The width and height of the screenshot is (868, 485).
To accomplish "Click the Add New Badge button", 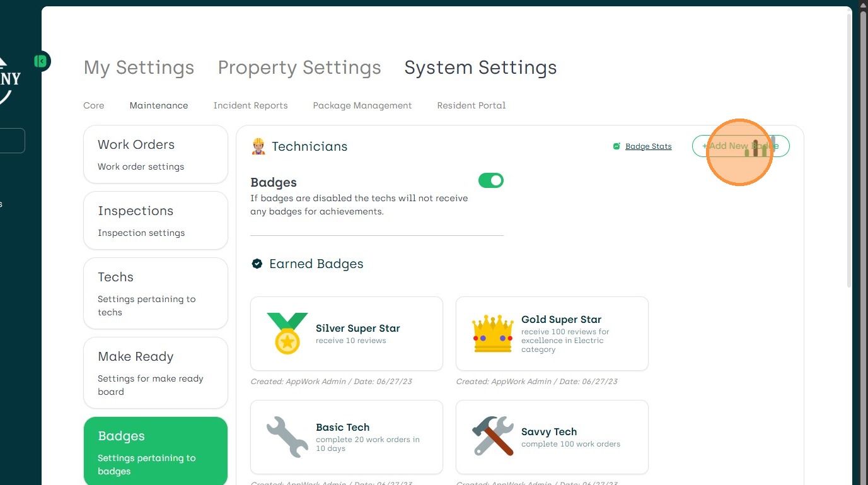I will (741, 146).
